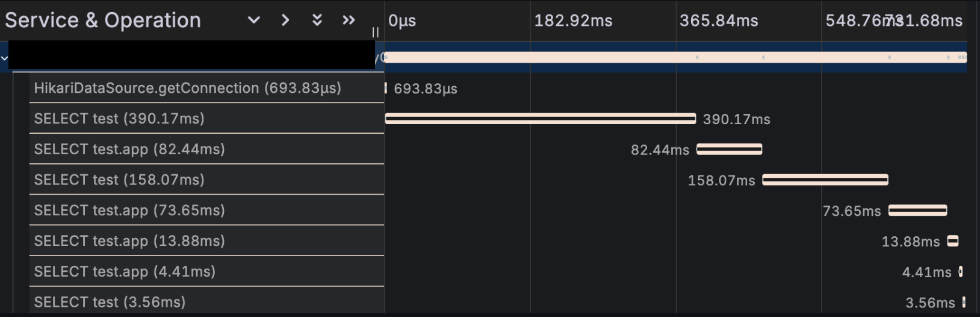Collapse one level with the right chevron
This screenshot has height=317, width=980.
click(285, 20)
